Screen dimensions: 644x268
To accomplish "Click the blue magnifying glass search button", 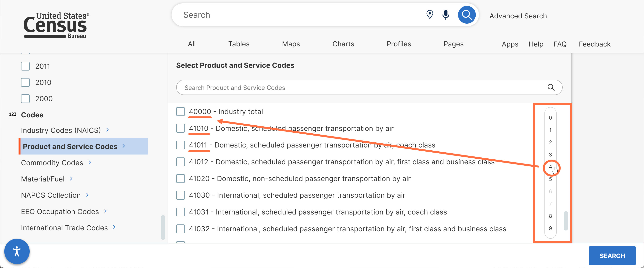I will click(x=466, y=15).
